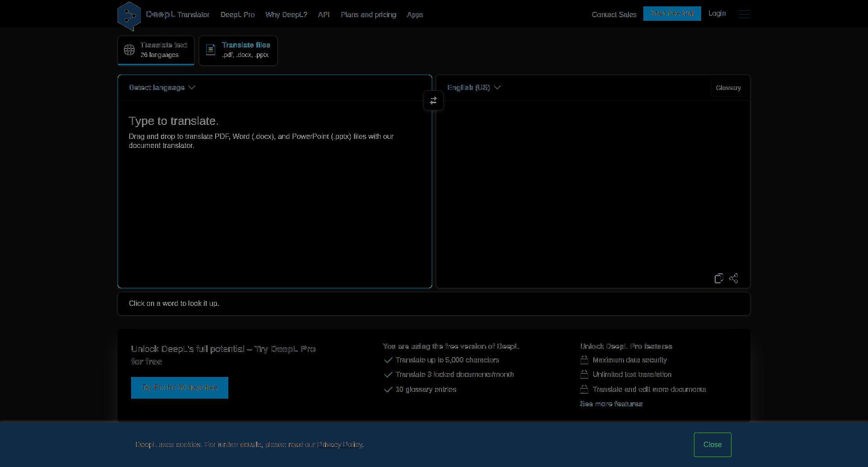Click lock icon beside Unlimited text translation

[x=584, y=375]
